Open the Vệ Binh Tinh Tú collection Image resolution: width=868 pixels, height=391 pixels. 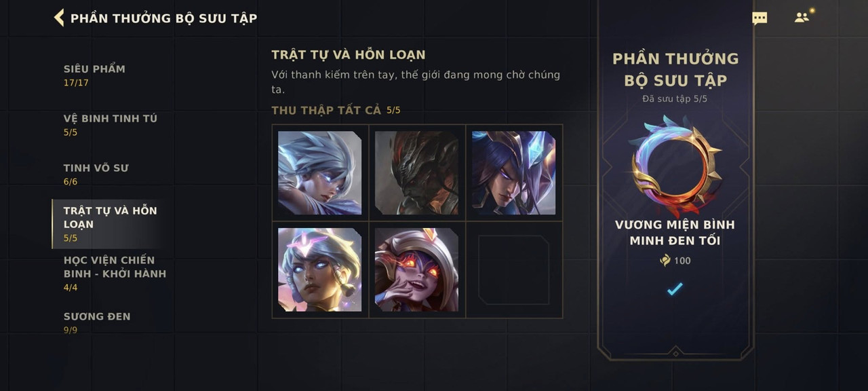[111, 125]
